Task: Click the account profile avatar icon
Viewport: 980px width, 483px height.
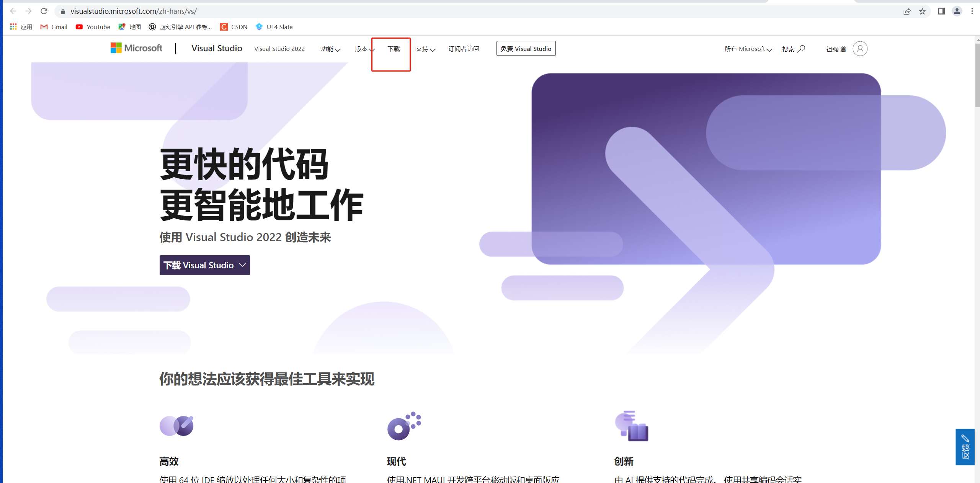Action: 860,49
